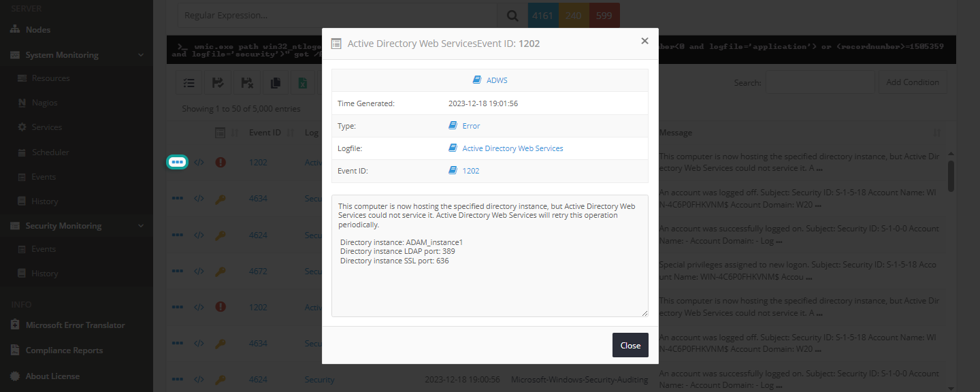
Task: Click the blue 4161 counter button
Action: tap(543, 16)
